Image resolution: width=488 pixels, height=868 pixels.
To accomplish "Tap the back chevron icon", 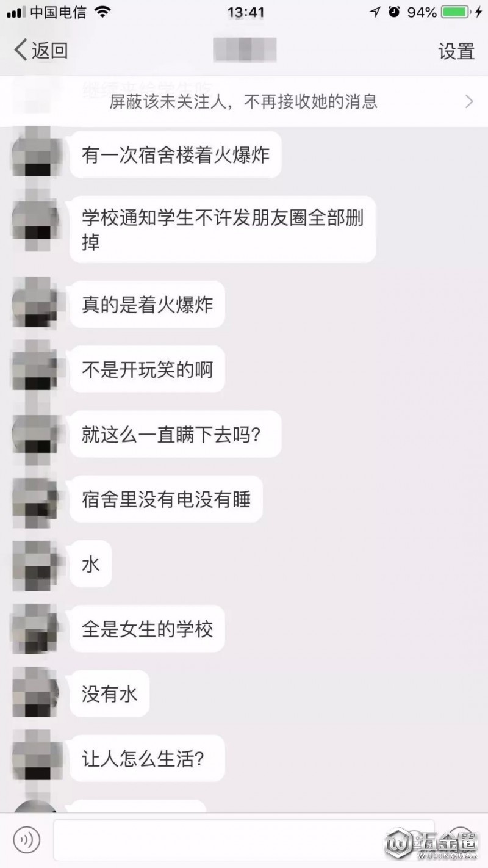I will pyautogui.click(x=20, y=50).
